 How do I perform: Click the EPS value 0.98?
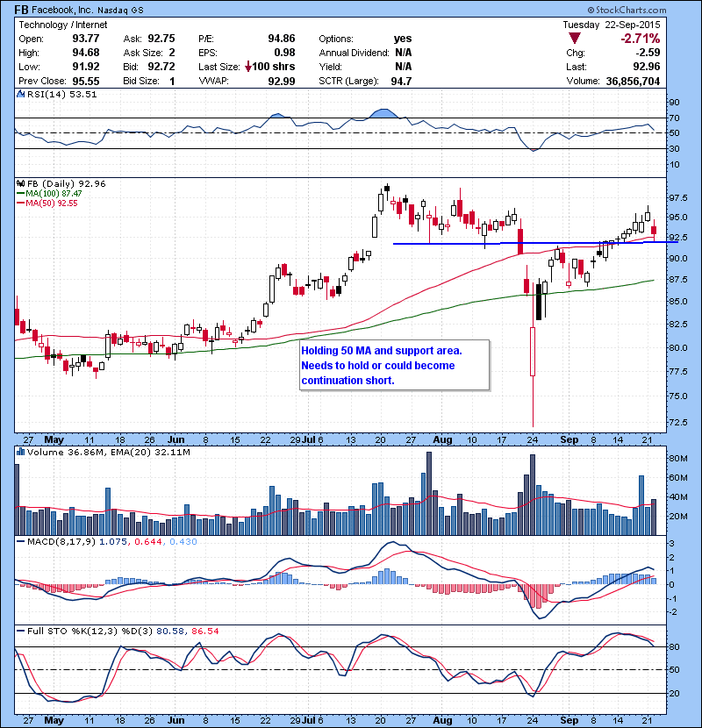pyautogui.click(x=284, y=53)
